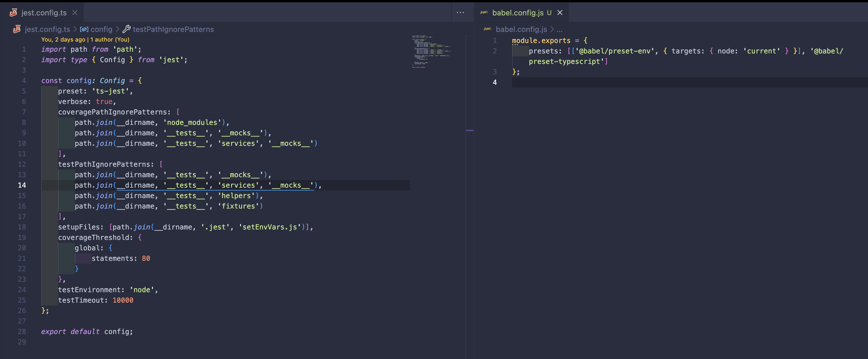Click the Jest logo on jest.config.ts tab
868x359 pixels.
tap(14, 12)
